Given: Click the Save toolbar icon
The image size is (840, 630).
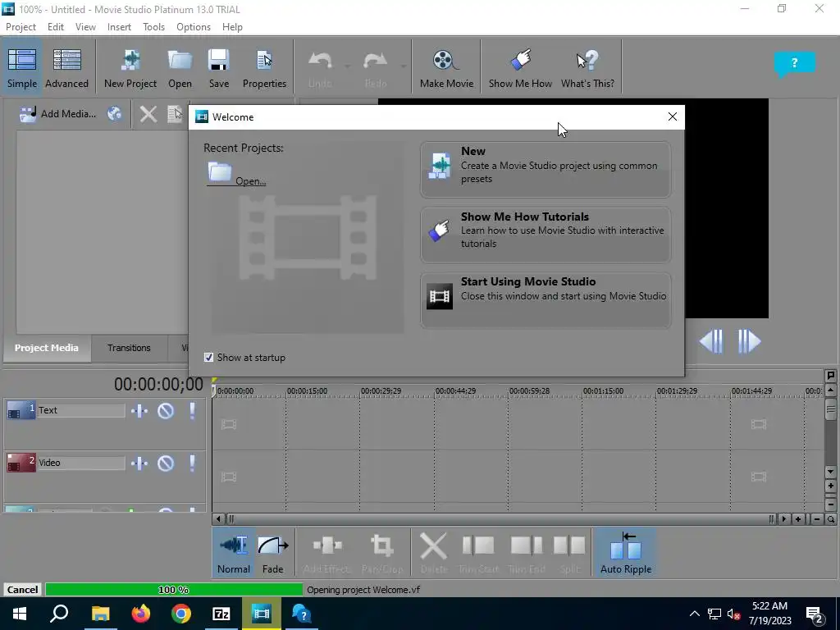Looking at the screenshot, I should tap(218, 68).
